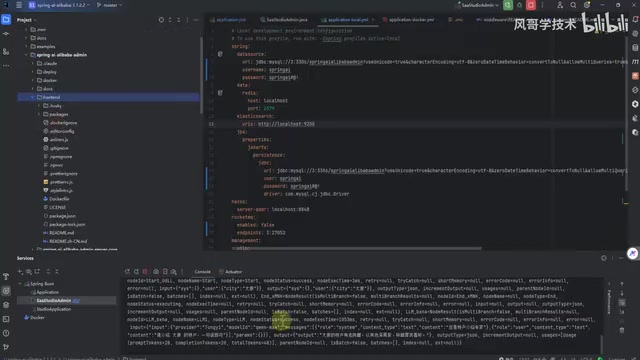The height and width of the screenshot is (360, 640).
Task: Open Project panel options menu
Action: (x=187, y=20)
